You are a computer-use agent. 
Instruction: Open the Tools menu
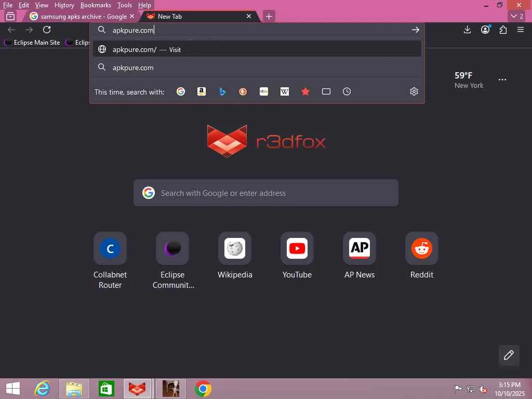tap(124, 5)
